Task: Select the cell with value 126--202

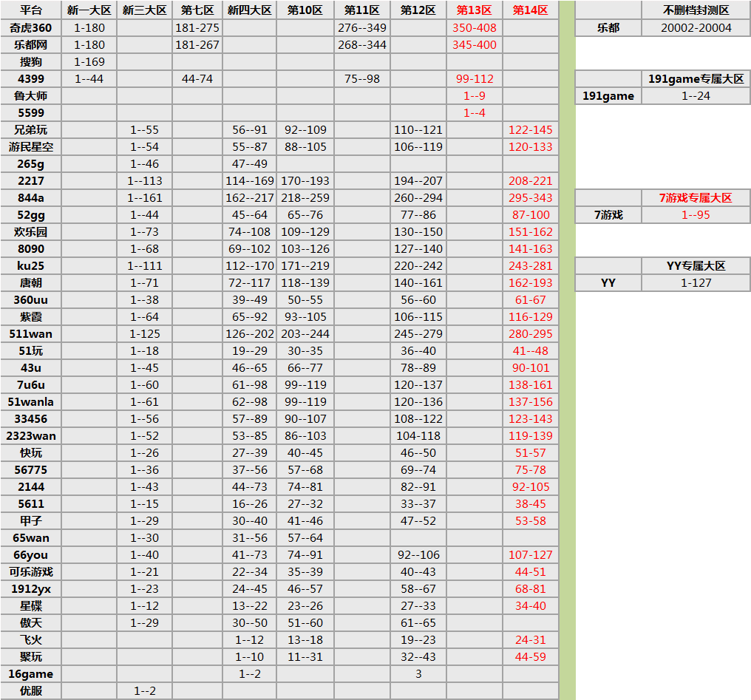Action: [x=250, y=333]
